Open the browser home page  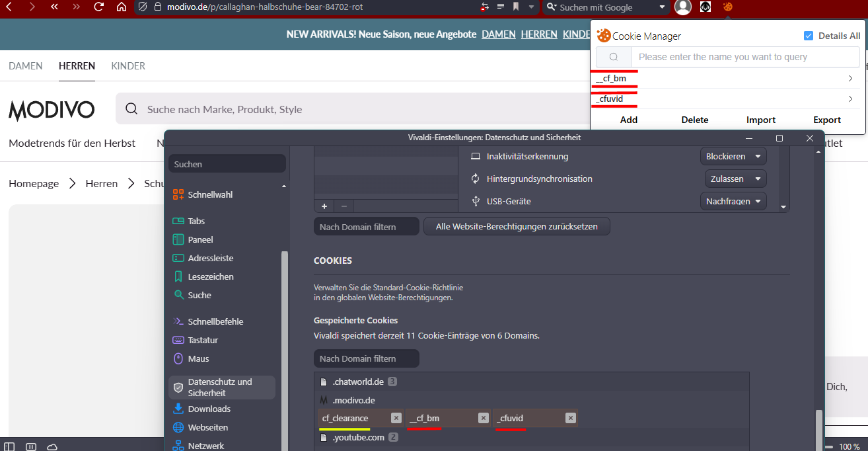point(121,7)
